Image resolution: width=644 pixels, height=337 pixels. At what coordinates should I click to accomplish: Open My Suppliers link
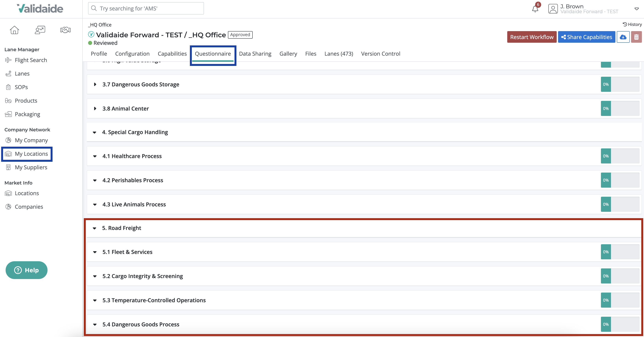click(31, 167)
